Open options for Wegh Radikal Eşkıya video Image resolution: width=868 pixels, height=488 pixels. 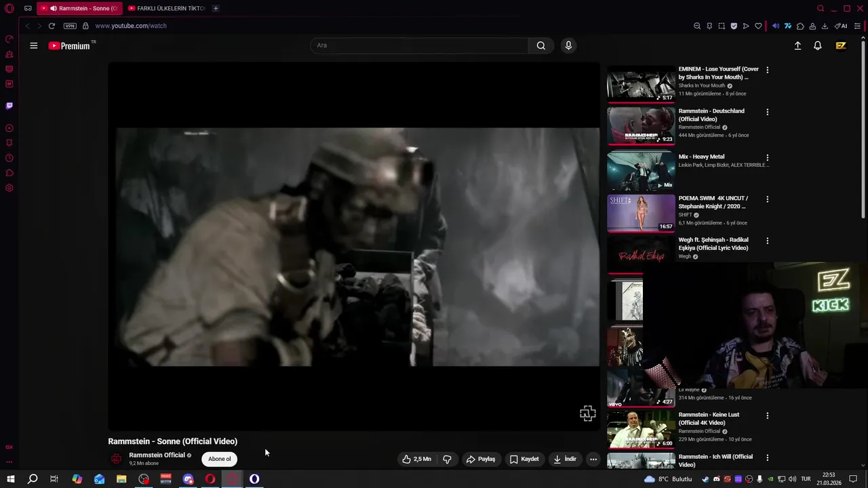[x=767, y=241]
